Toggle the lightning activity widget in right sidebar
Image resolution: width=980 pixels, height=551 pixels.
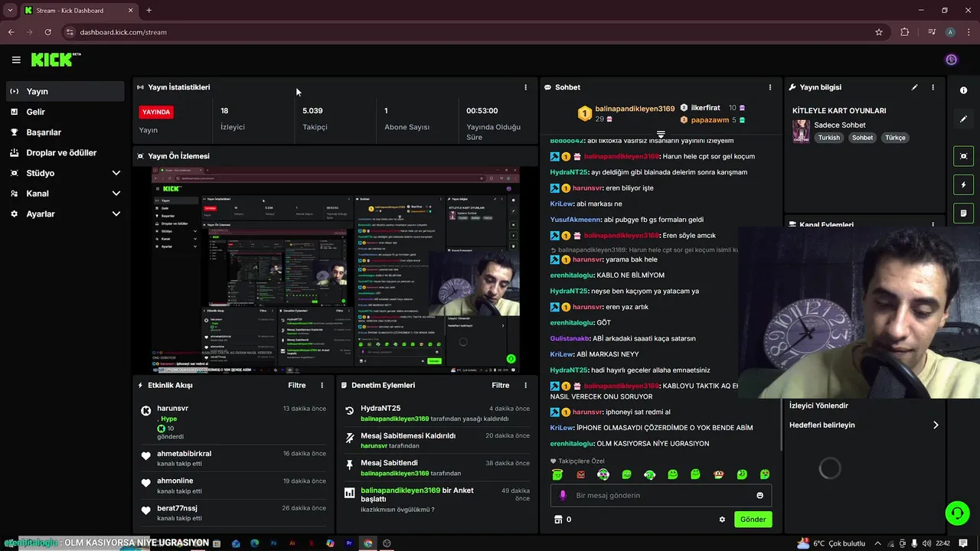click(963, 184)
